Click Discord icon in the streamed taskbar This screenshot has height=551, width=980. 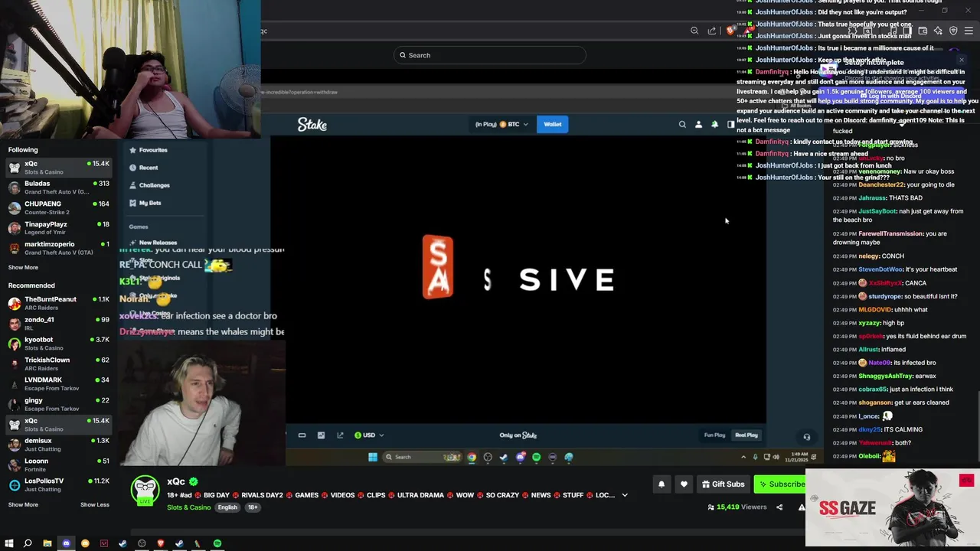point(521,457)
